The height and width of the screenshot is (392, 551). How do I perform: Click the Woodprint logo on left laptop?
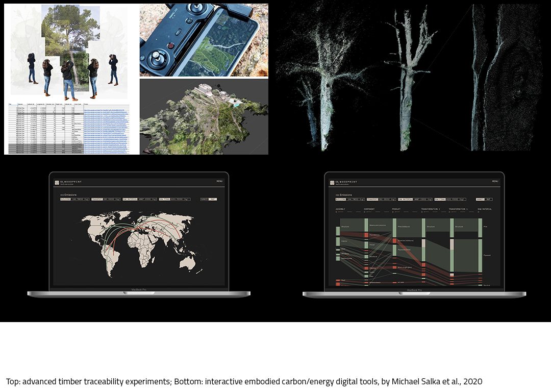(x=57, y=182)
